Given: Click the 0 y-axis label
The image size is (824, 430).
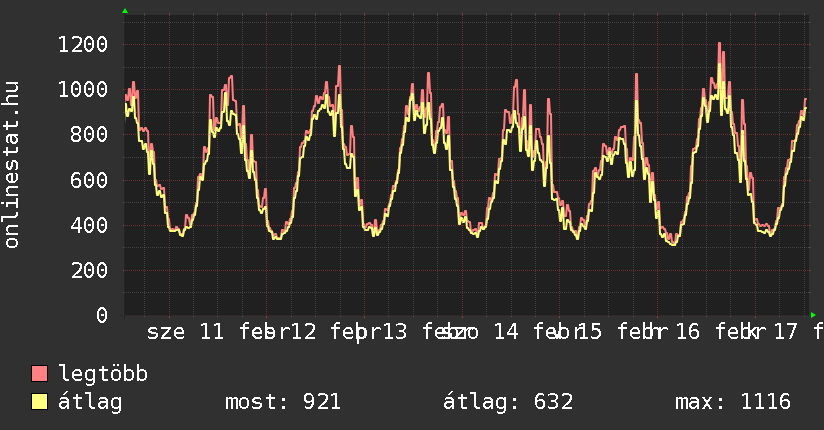Looking at the screenshot, I should [x=102, y=316].
